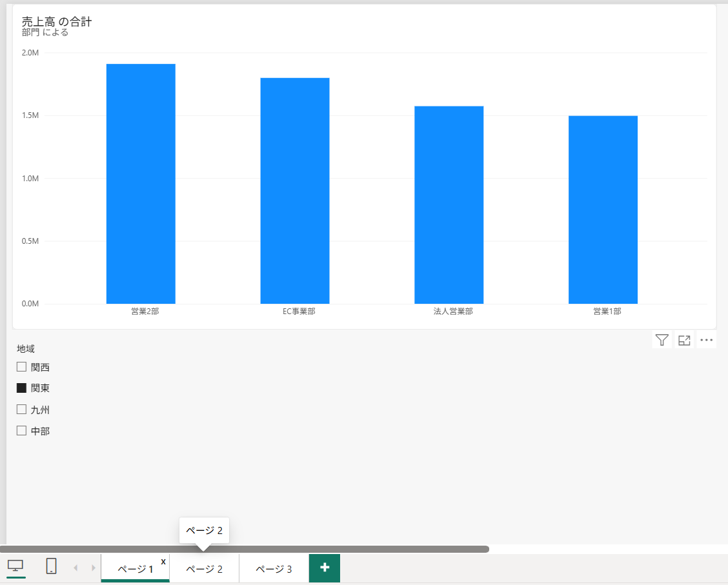Add a new page with the plus button
Screen dimensions: 728x585
325,568
